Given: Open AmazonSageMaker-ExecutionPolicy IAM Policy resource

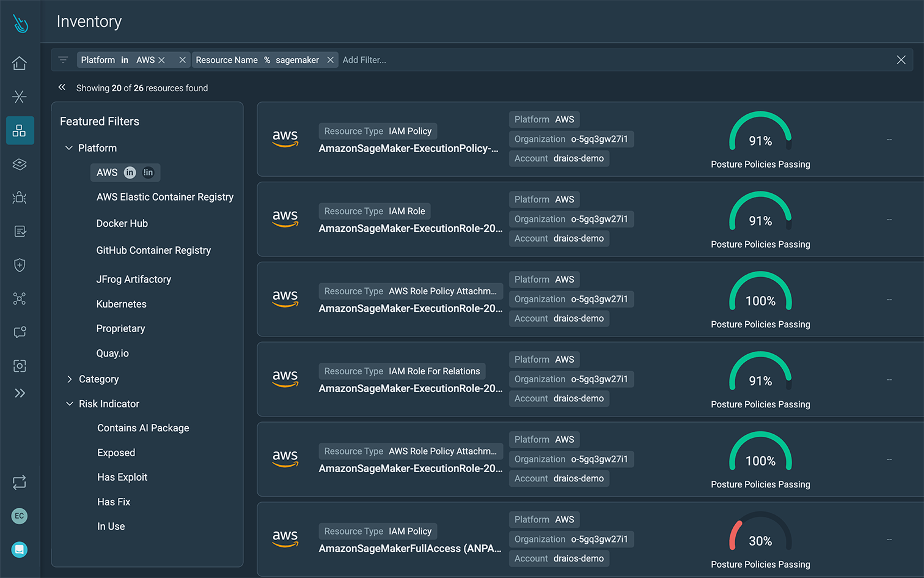Looking at the screenshot, I should click(408, 149).
